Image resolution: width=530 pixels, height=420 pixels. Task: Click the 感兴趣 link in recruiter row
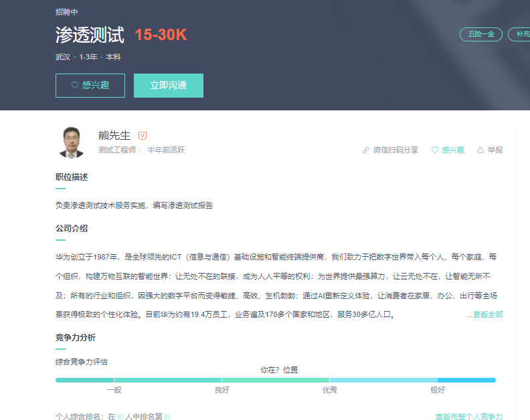(453, 150)
